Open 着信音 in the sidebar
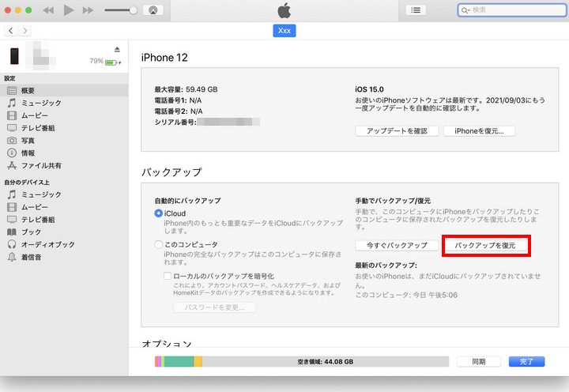 click(x=64, y=257)
